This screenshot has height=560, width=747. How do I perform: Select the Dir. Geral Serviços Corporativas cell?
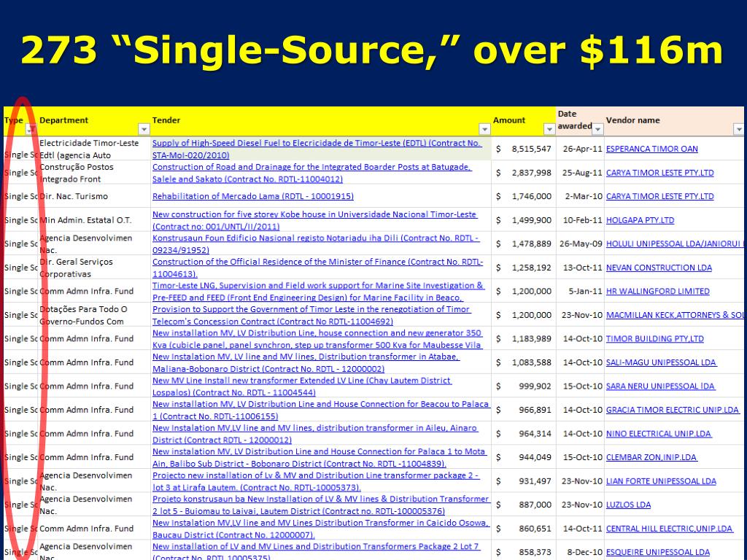pos(94,268)
